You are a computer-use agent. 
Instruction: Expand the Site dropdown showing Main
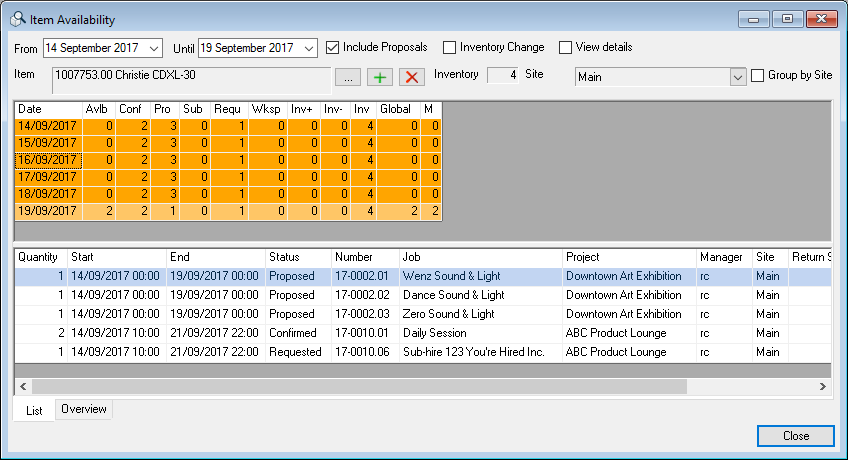pos(738,76)
